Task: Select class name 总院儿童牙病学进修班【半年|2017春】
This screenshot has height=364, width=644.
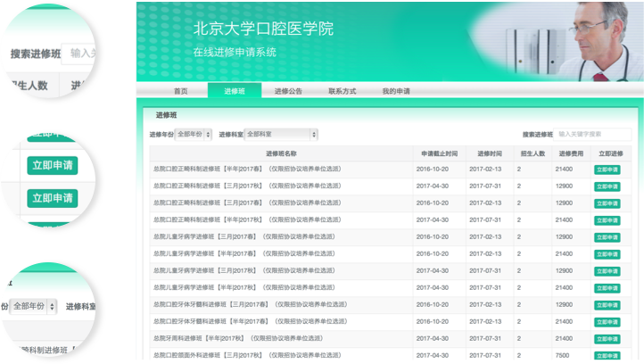Action: click(x=244, y=253)
